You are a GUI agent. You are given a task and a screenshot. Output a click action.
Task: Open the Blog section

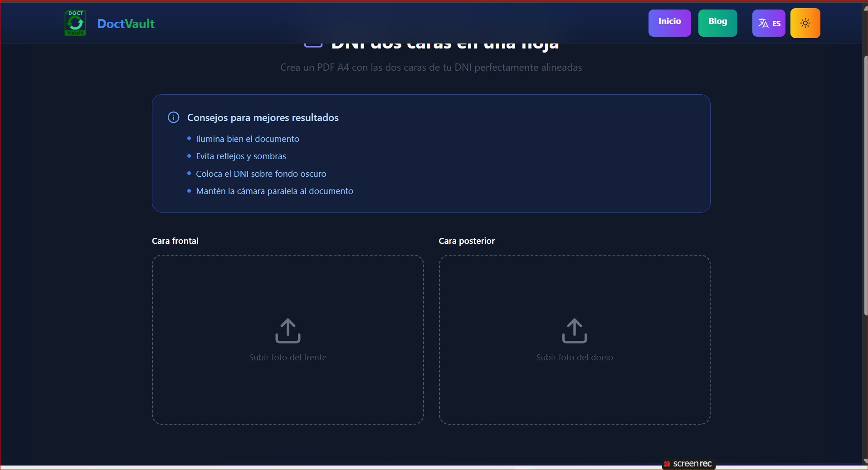coord(717,23)
